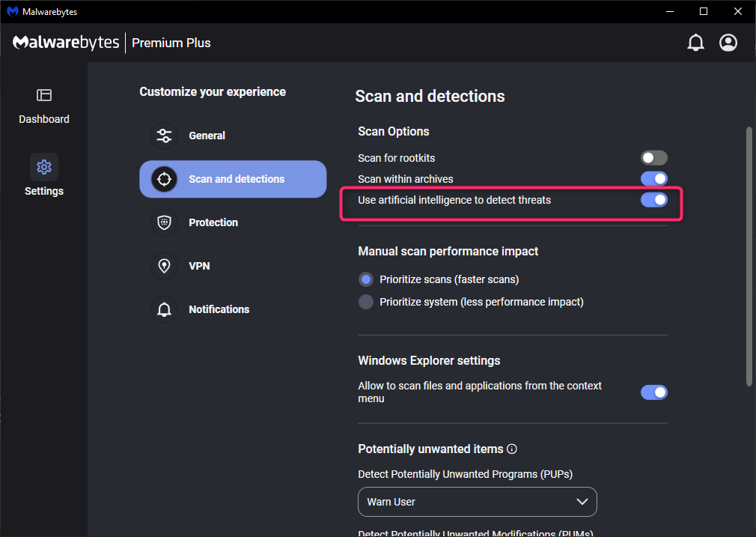Screen dimensions: 756x537
Task: Switch to the VPN settings tab
Action: click(233, 266)
